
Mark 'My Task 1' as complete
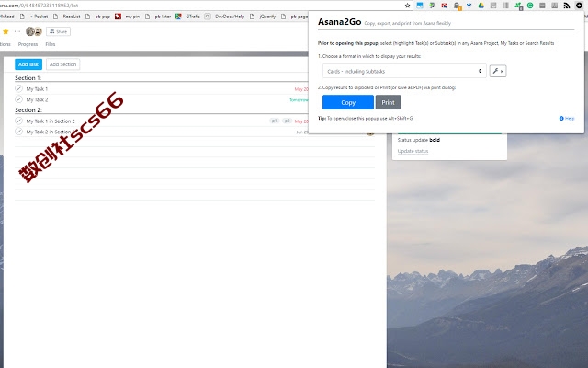[x=18, y=88]
